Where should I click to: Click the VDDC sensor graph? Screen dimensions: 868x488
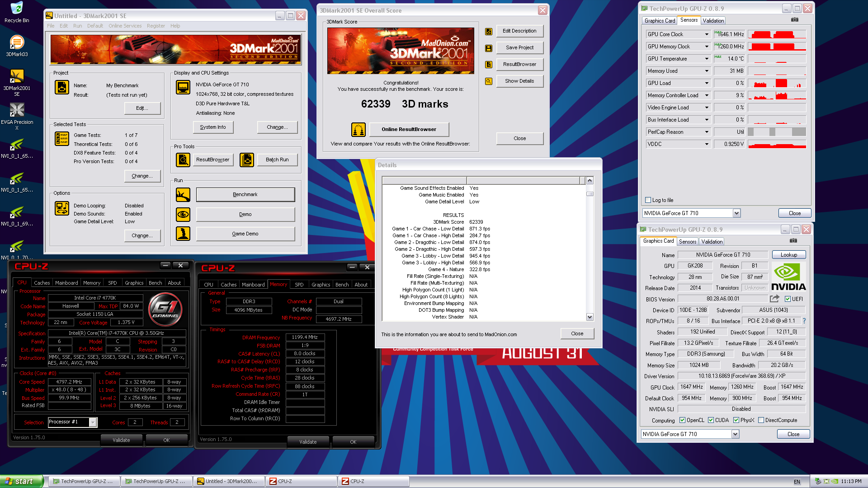(x=777, y=144)
